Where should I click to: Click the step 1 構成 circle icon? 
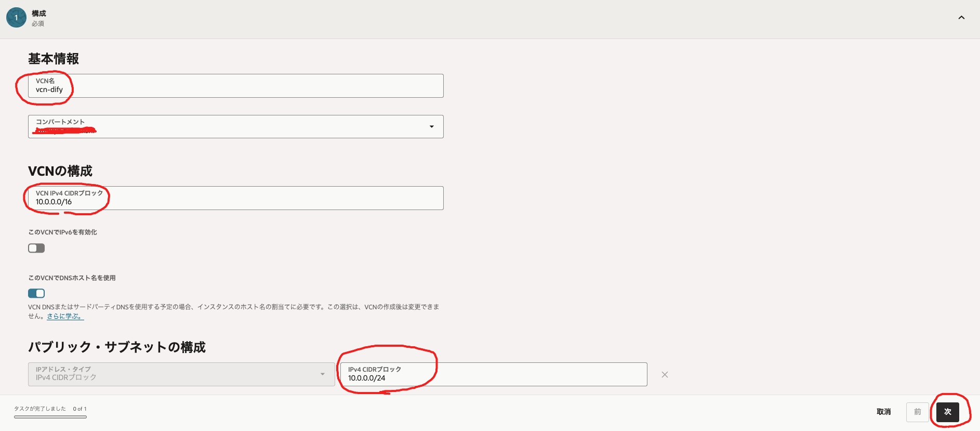point(16,18)
